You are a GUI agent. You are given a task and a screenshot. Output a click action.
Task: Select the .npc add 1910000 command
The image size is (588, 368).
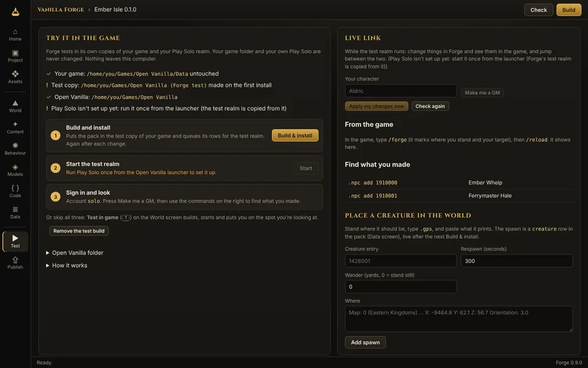373,183
